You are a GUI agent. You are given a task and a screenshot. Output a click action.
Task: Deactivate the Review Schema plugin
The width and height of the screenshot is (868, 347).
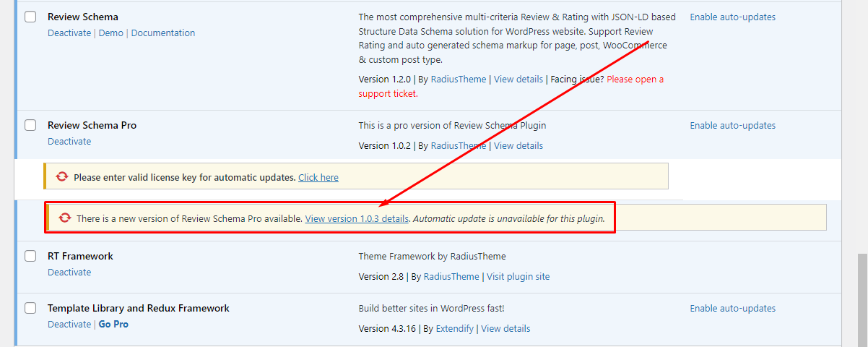click(x=69, y=33)
